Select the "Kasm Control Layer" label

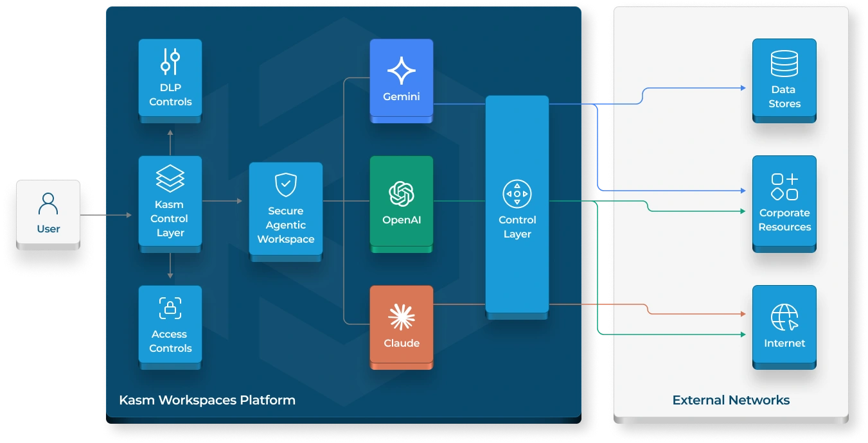[170, 219]
